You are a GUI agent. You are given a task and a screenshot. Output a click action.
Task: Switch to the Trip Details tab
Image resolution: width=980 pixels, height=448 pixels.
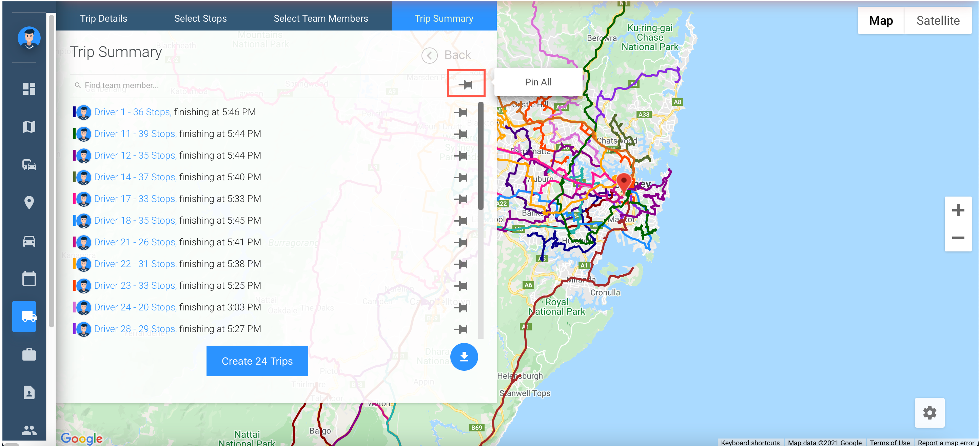103,18
